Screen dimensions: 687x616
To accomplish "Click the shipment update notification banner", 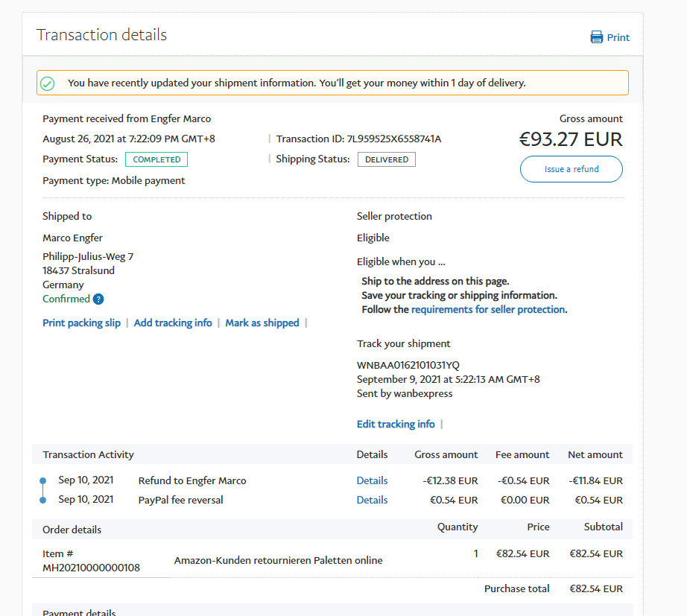I will (x=332, y=83).
